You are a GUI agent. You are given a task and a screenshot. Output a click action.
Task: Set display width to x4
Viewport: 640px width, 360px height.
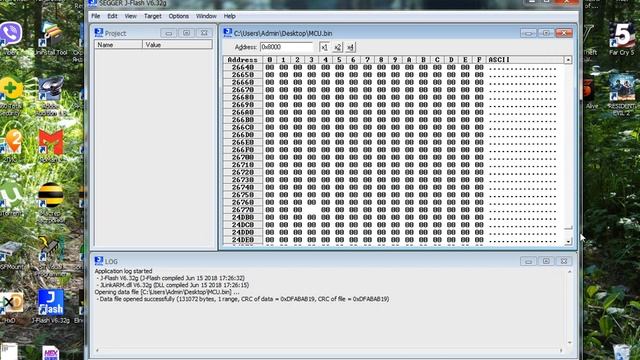pyautogui.click(x=350, y=47)
